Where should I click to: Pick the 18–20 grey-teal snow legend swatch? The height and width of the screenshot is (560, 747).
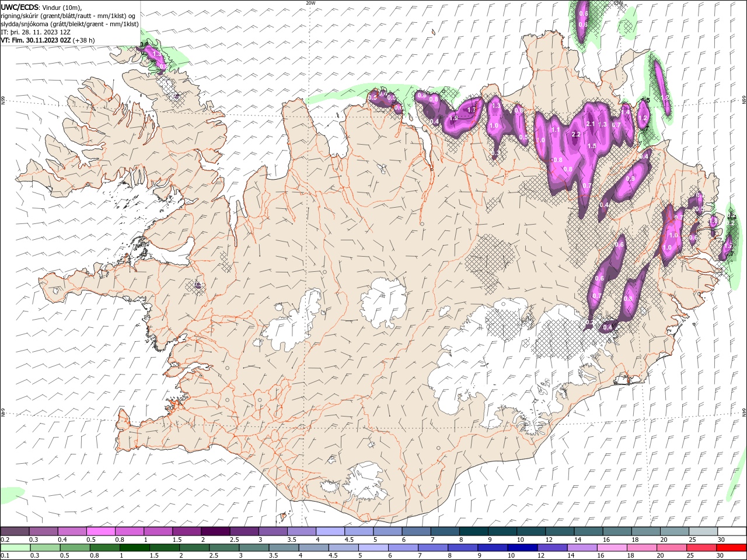pyautogui.click(x=645, y=531)
